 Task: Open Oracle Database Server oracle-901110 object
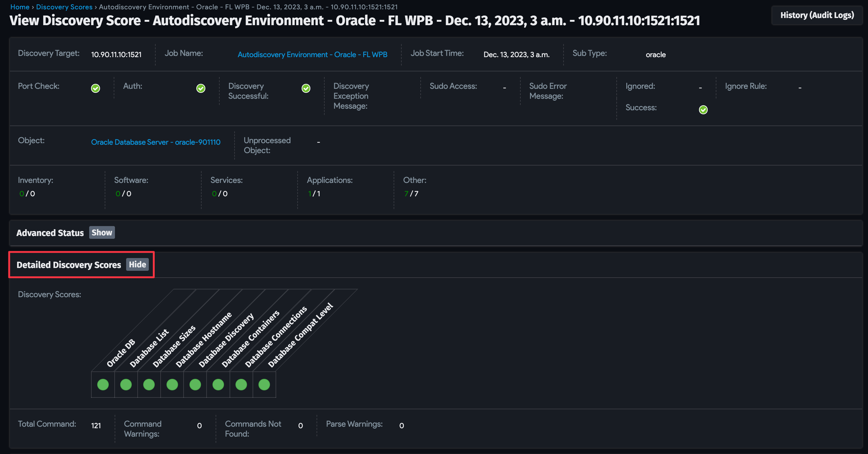click(156, 142)
